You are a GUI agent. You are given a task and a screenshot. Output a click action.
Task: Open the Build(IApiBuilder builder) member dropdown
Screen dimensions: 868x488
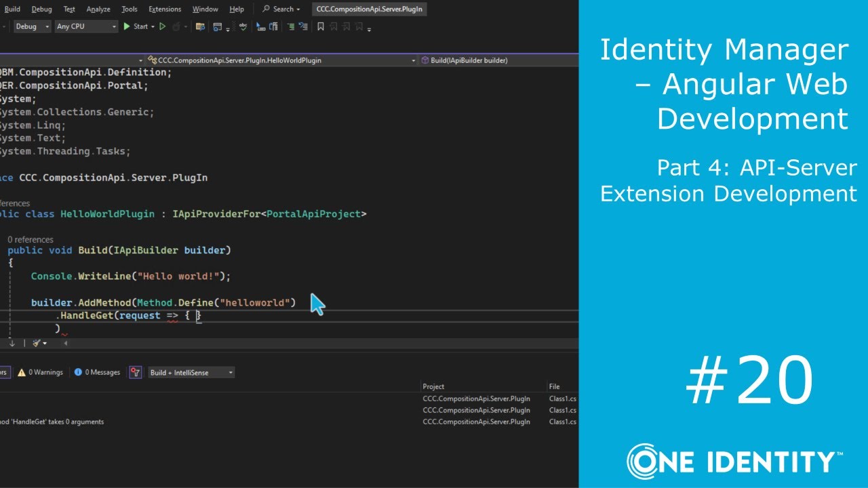pos(499,60)
